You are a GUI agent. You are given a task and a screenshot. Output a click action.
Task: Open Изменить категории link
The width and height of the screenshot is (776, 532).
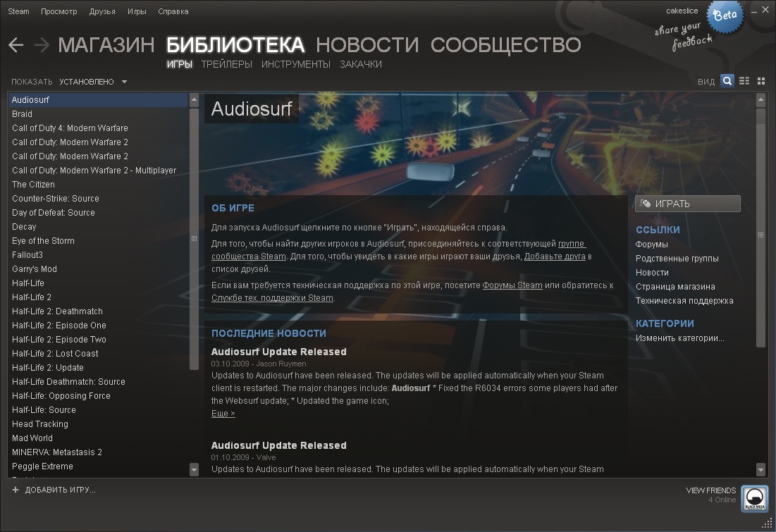coord(679,338)
